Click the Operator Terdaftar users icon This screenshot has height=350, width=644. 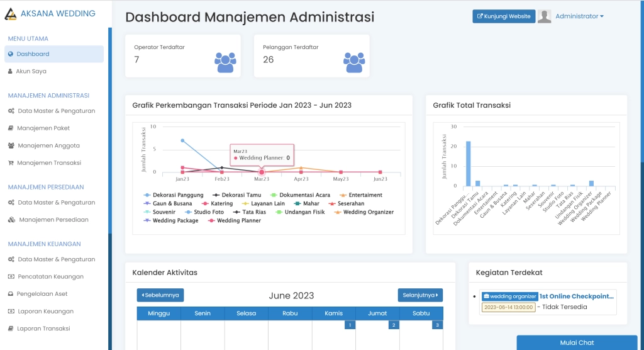click(225, 62)
